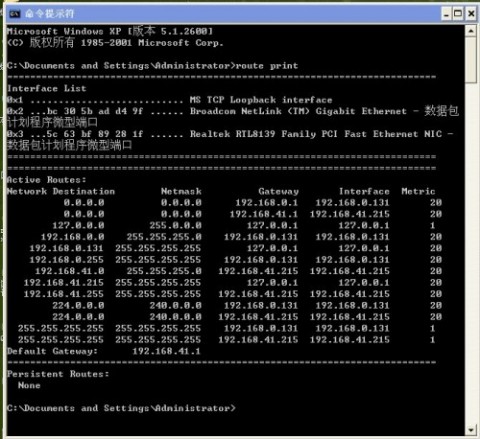Screen dimensions: 480x439
Task: Click destination '192.168.0.0'
Action: pyautogui.click(x=72, y=237)
